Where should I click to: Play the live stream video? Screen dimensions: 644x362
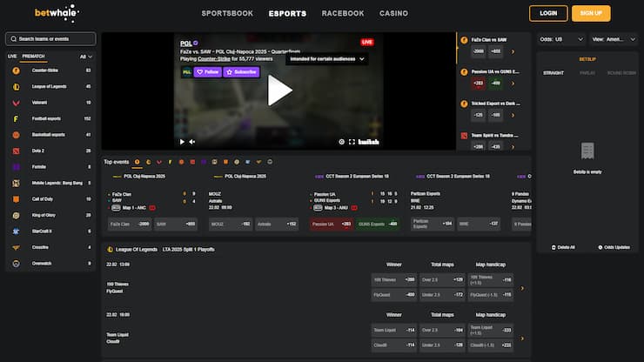[x=278, y=90]
